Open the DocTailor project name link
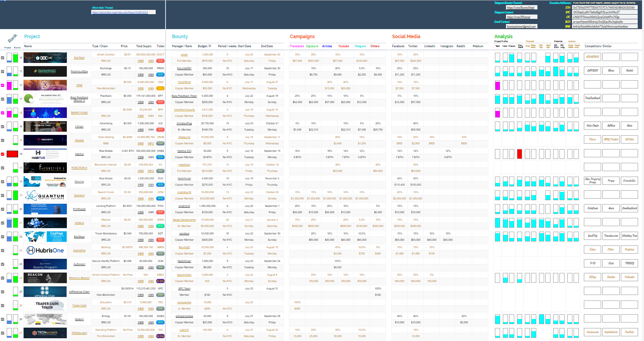644x341 pixels. point(79,58)
